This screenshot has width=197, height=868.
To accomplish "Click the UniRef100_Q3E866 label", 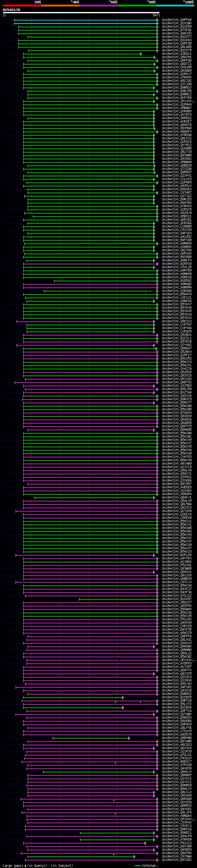I will pos(177,291).
